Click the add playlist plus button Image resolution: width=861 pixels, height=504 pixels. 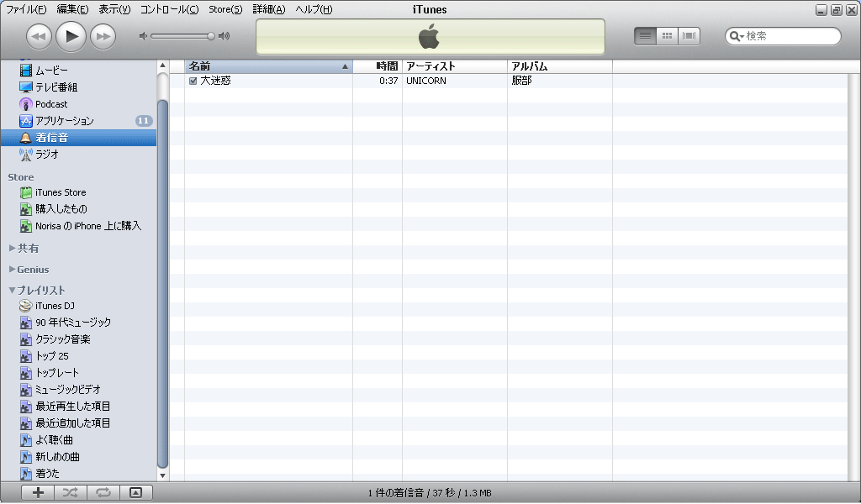coord(38,492)
